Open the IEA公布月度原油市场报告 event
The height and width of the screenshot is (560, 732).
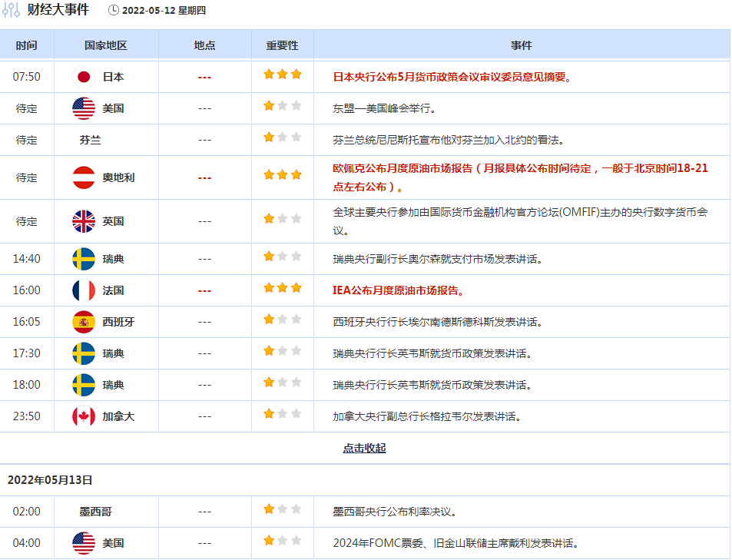pos(399,290)
